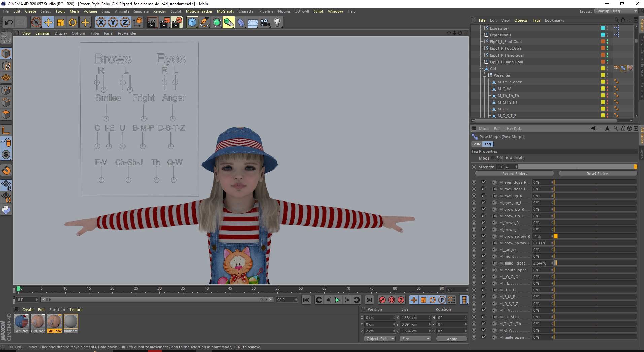Open the Character menu

click(x=246, y=11)
